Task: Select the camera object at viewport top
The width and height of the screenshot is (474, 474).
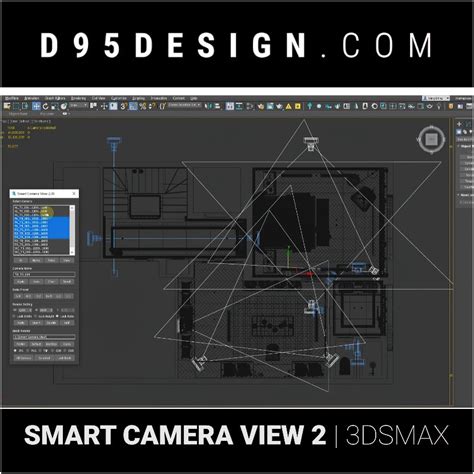Action: click(311, 143)
